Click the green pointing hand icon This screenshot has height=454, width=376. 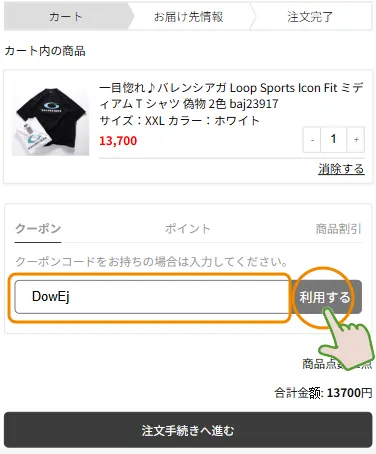[345, 340]
